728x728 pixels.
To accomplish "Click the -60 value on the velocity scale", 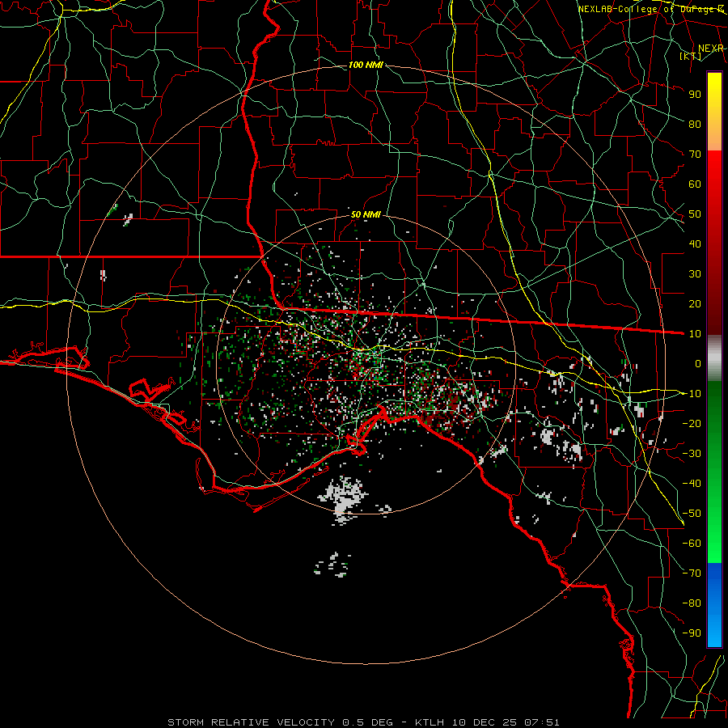I will pos(692,544).
